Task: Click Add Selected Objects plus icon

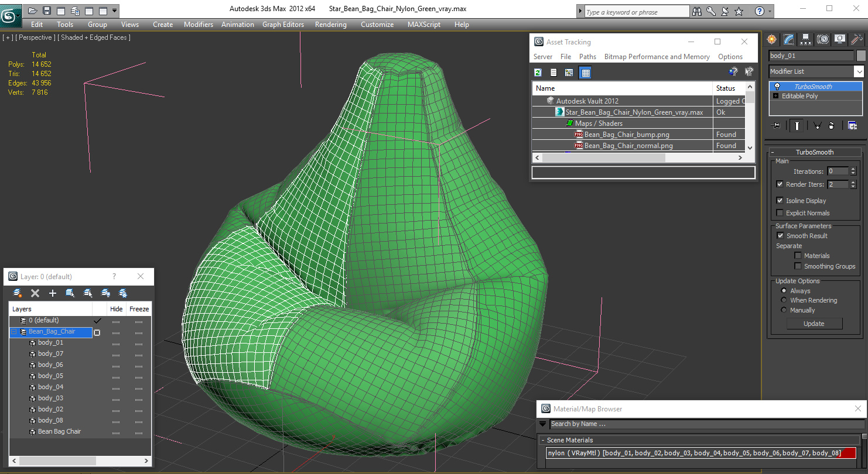Action: click(53, 293)
